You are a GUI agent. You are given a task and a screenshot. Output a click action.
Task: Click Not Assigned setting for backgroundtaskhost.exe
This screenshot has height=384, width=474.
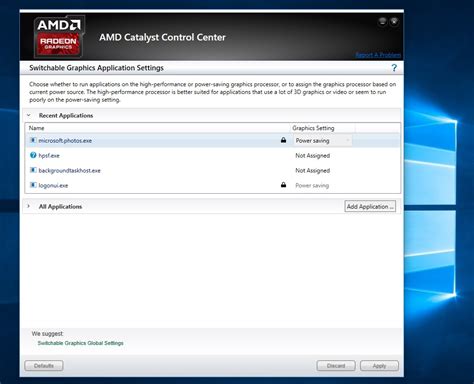312,170
